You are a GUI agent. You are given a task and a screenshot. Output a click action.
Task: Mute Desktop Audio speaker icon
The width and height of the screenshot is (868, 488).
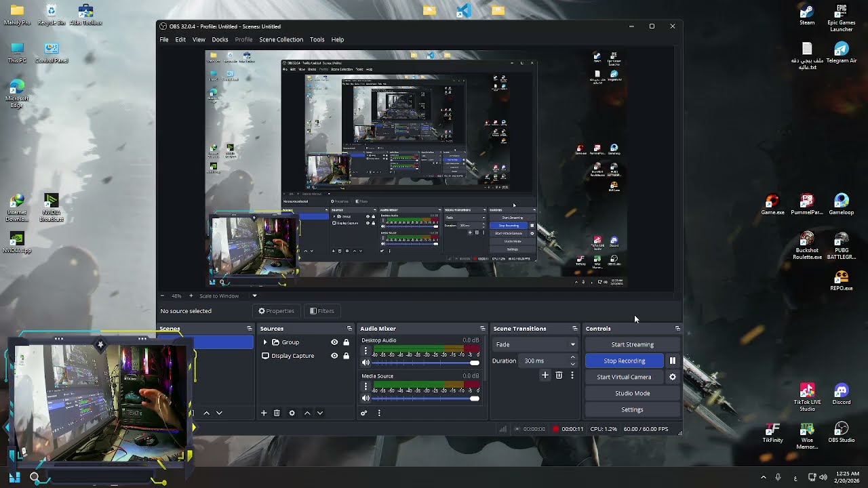tap(366, 363)
